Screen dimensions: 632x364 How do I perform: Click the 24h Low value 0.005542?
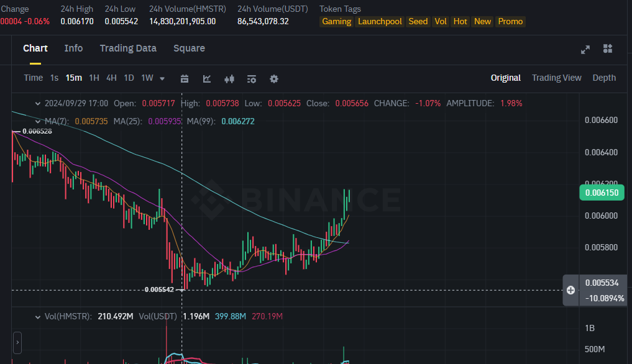(121, 21)
